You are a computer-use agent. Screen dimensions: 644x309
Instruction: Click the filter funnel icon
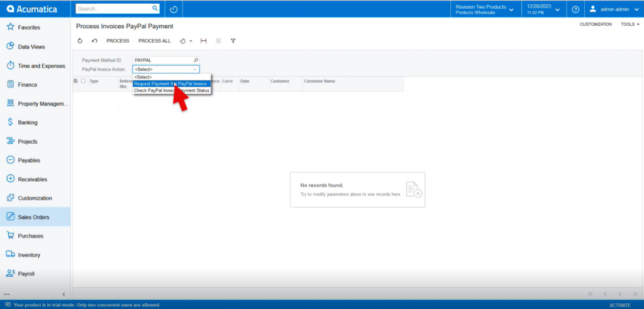pyautogui.click(x=233, y=41)
